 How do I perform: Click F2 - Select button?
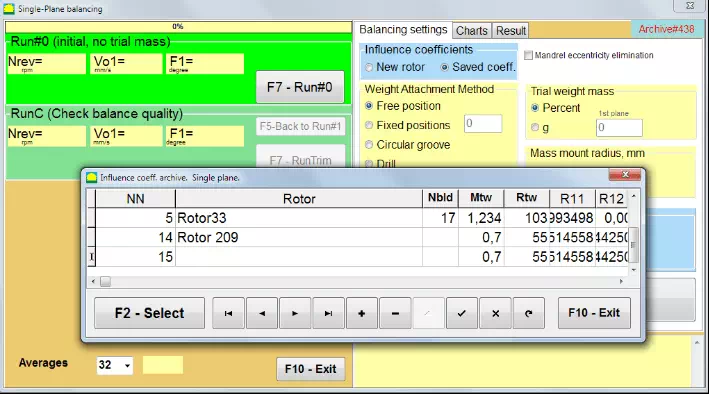click(149, 313)
